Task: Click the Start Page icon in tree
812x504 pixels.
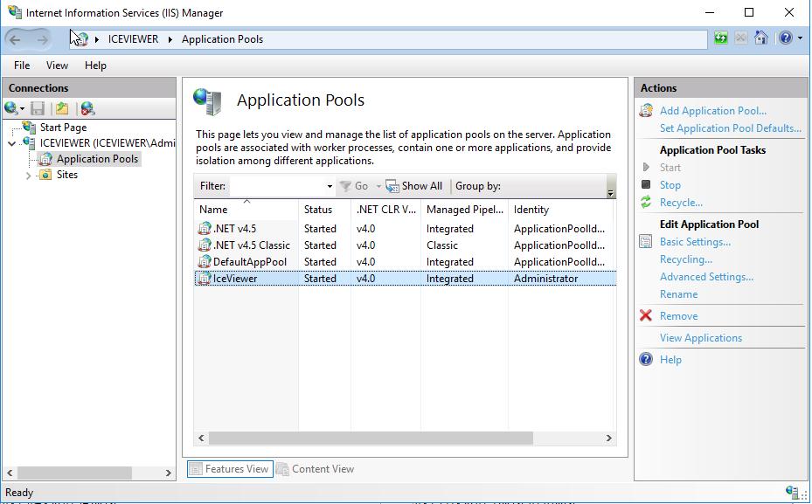Action: (30, 127)
